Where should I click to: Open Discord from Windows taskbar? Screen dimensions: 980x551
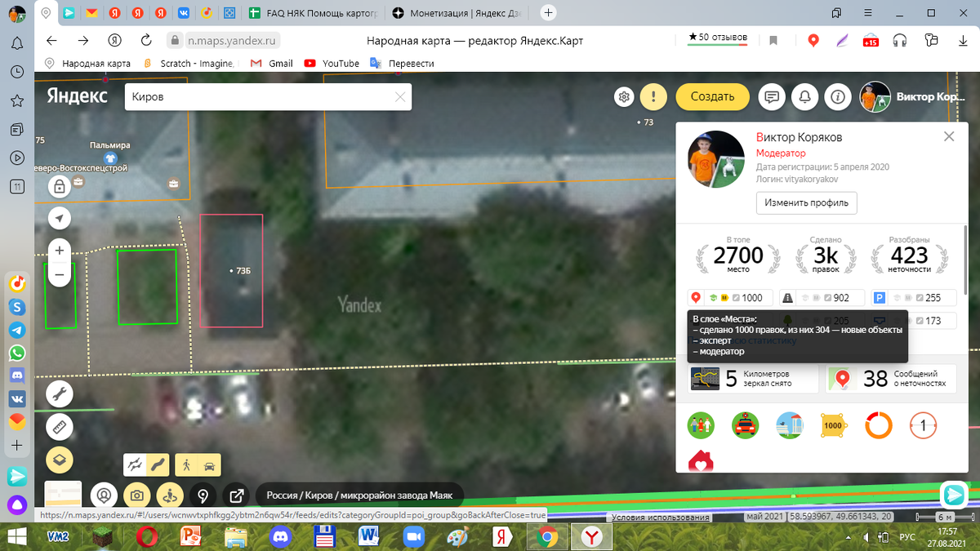[283, 536]
